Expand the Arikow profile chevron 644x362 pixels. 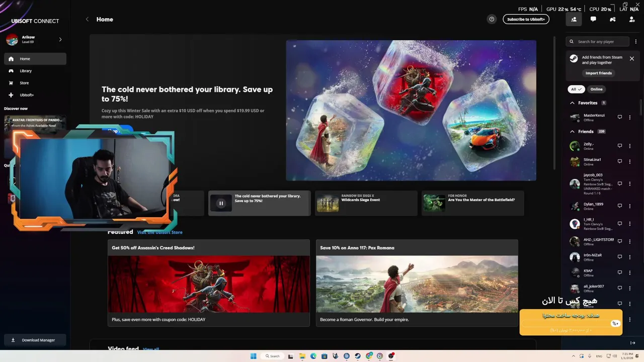(60, 39)
